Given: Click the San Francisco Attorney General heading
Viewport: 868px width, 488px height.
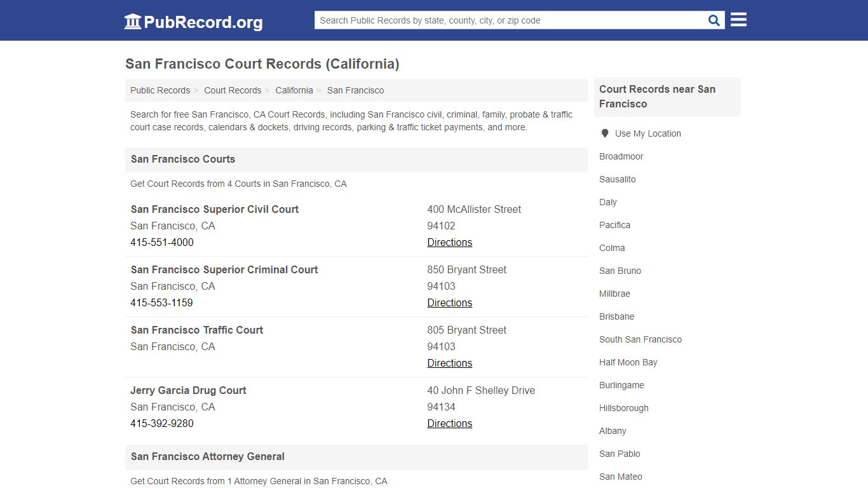Looking at the screenshot, I should (208, 456).
